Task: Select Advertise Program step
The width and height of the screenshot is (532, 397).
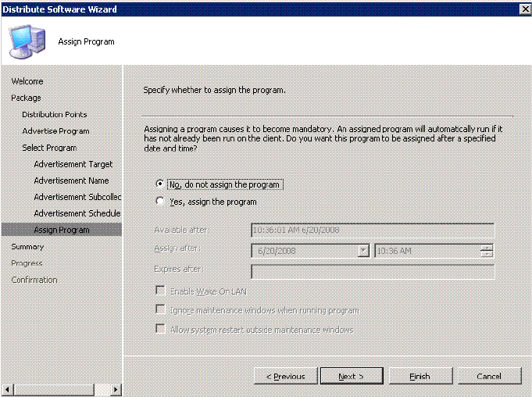Action: (x=55, y=131)
